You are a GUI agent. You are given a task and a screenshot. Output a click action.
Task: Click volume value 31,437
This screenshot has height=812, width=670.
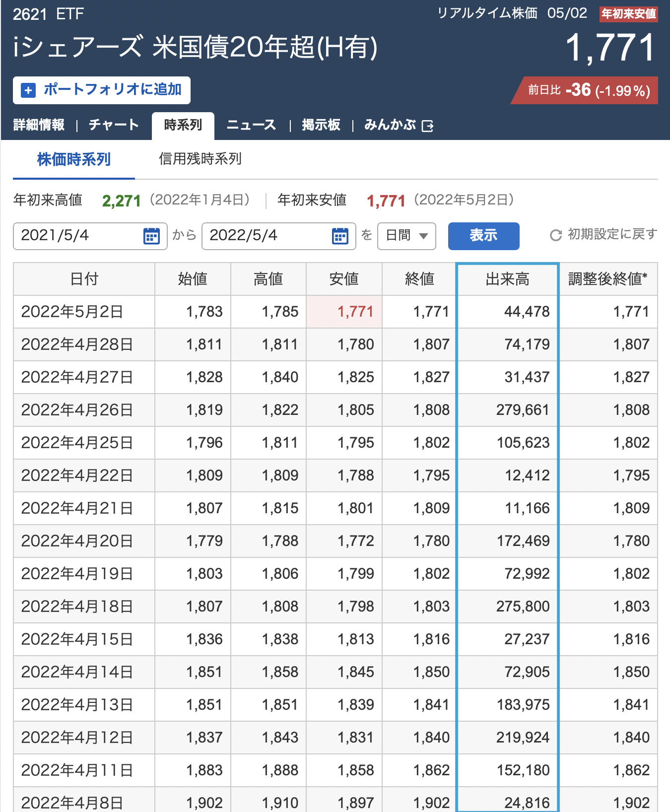pos(527,377)
